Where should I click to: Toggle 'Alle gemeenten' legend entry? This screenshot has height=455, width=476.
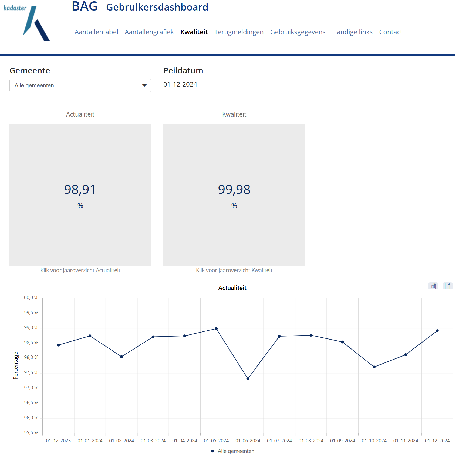click(232, 451)
